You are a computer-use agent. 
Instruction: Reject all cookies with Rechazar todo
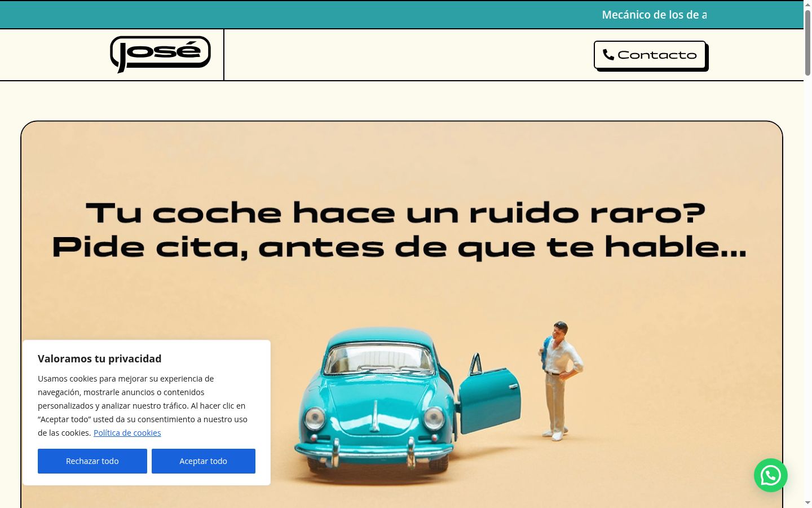pyautogui.click(x=92, y=461)
